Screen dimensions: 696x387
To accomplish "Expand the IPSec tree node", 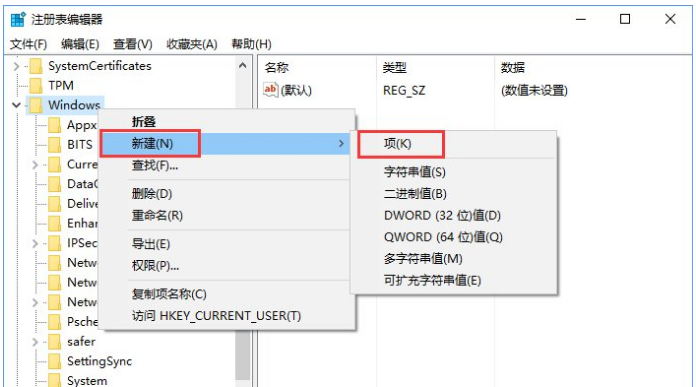I will click(35, 243).
